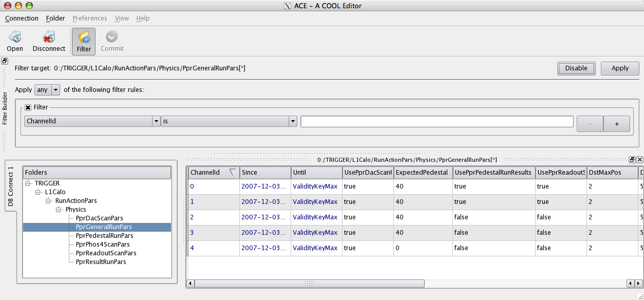This screenshot has width=644, height=300.
Task: Click the minus remove-rule button
Action: [x=590, y=124]
